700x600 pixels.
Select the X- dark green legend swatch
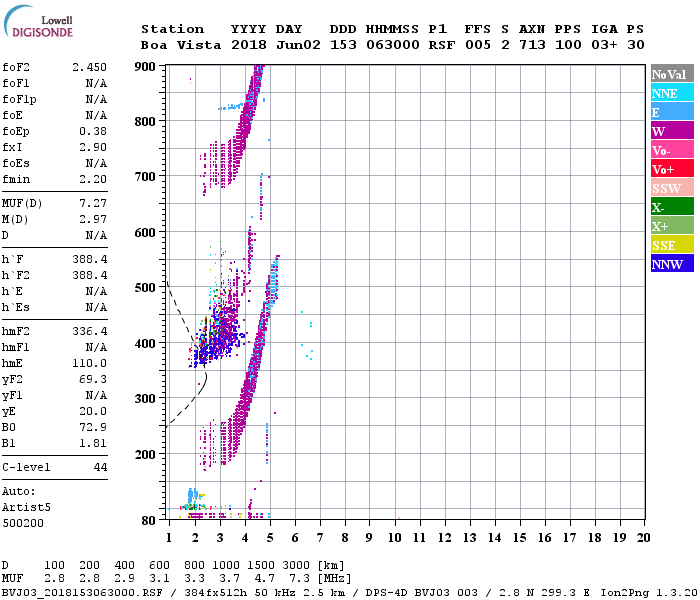tap(672, 207)
